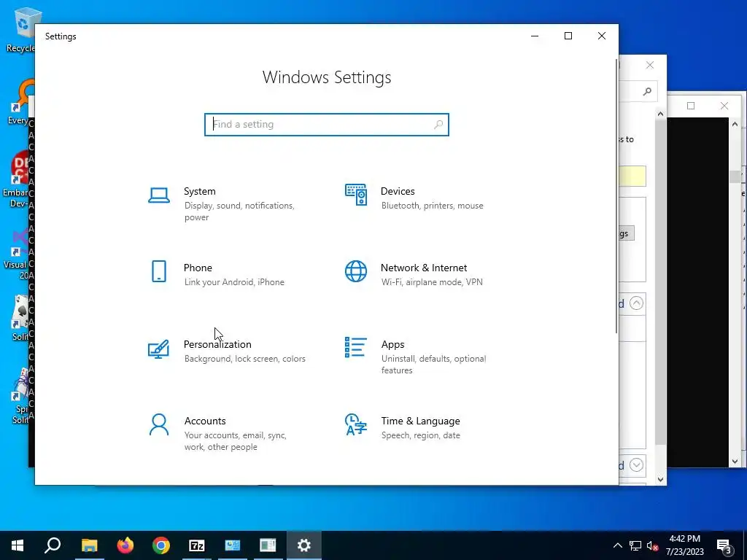Maximize the black console window on right
The height and width of the screenshot is (560, 747).
pyautogui.click(x=691, y=106)
